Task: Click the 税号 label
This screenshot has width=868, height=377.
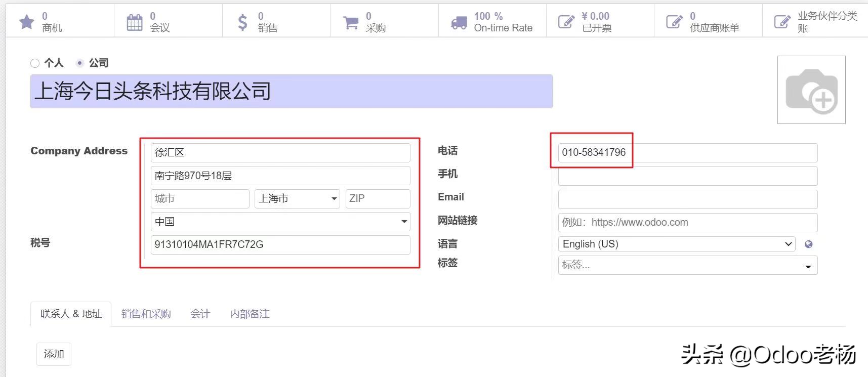Action: 40,243
